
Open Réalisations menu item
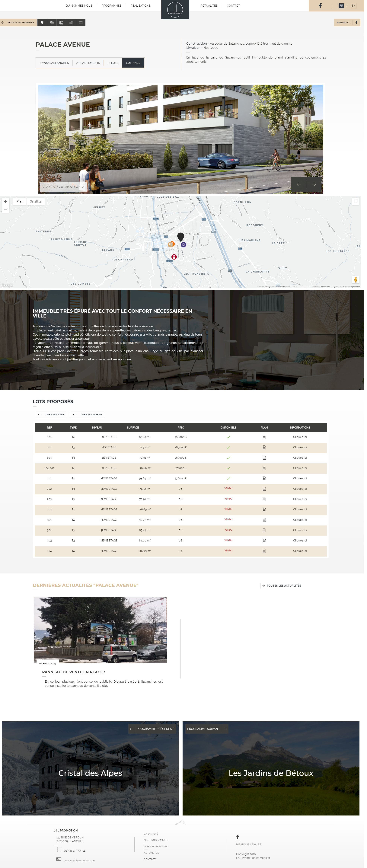click(x=141, y=6)
